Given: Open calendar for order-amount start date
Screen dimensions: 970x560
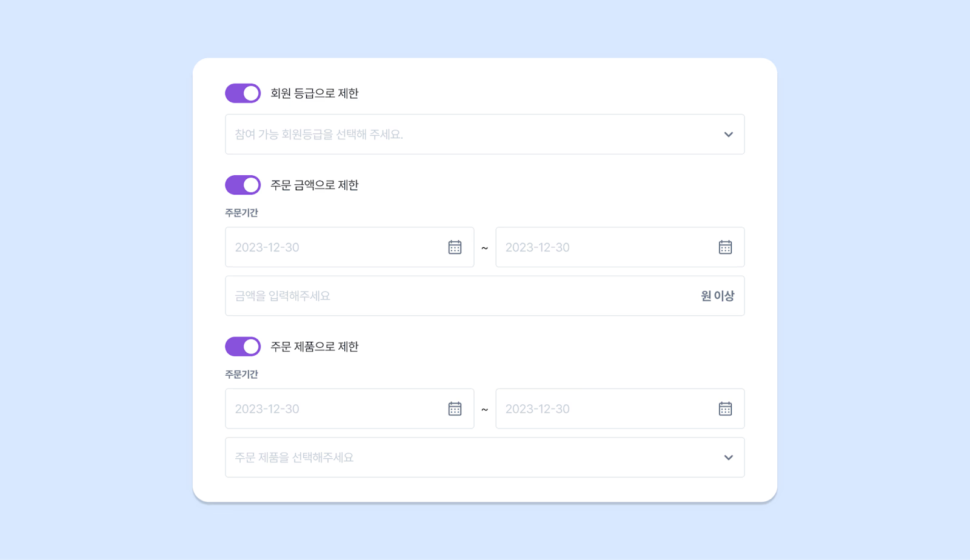Looking at the screenshot, I should click(455, 247).
